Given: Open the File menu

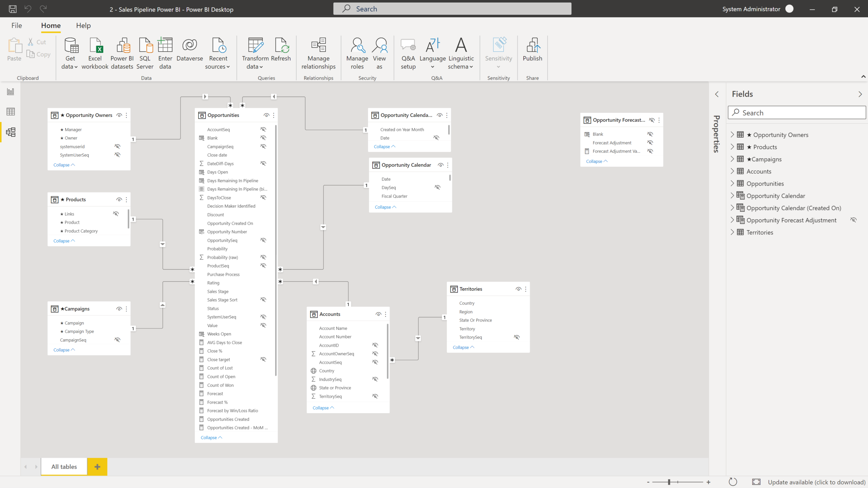Looking at the screenshot, I should coord(16,25).
